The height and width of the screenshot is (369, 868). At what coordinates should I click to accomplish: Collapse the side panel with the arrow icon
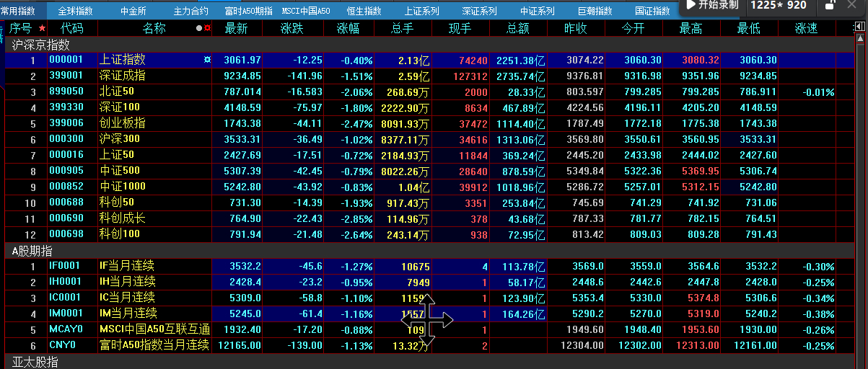(x=859, y=27)
